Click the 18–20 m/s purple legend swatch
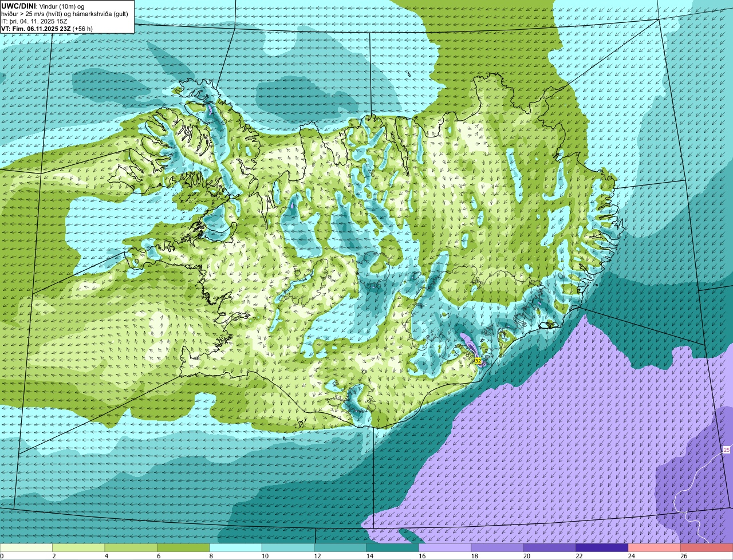The height and width of the screenshot is (560, 733). (497, 547)
